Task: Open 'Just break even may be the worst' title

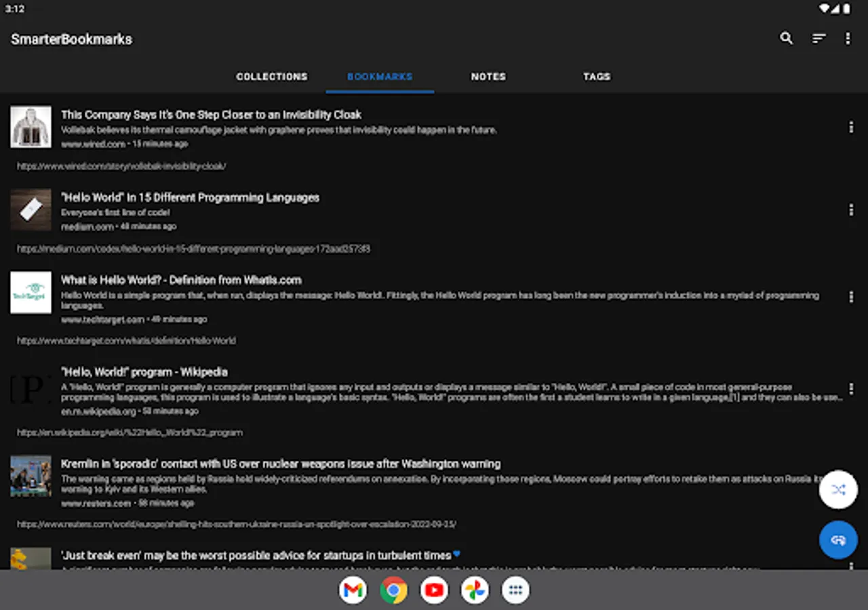Action: pyautogui.click(x=256, y=555)
